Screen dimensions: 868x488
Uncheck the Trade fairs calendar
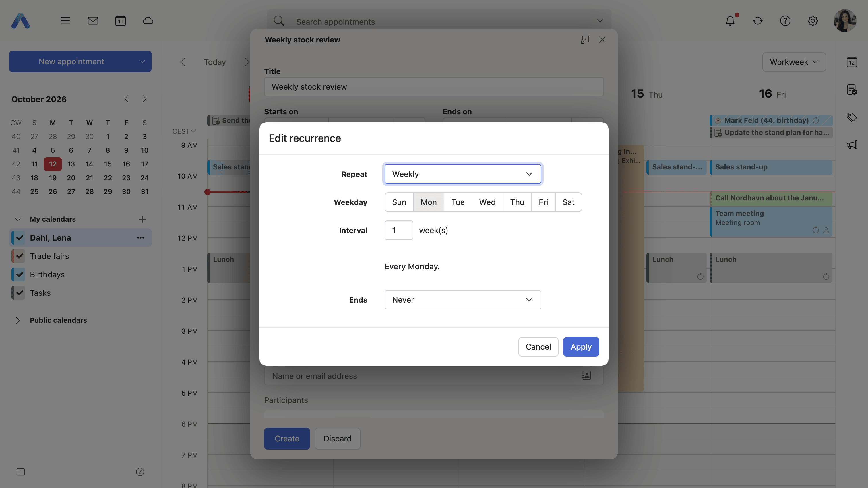[x=20, y=256]
